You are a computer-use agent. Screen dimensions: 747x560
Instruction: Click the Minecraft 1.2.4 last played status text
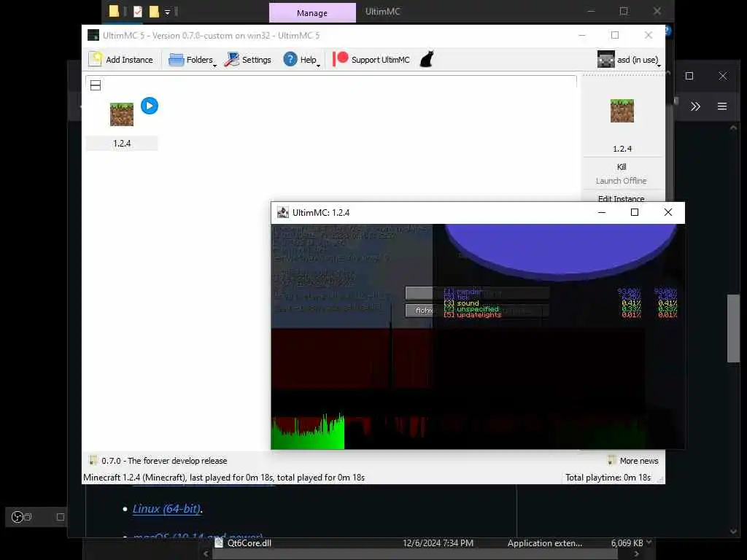(224, 477)
